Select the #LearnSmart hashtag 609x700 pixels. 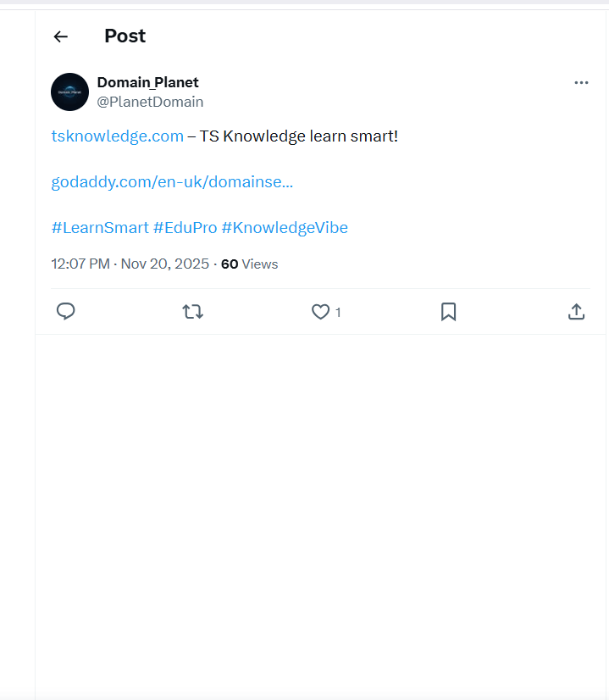point(100,227)
